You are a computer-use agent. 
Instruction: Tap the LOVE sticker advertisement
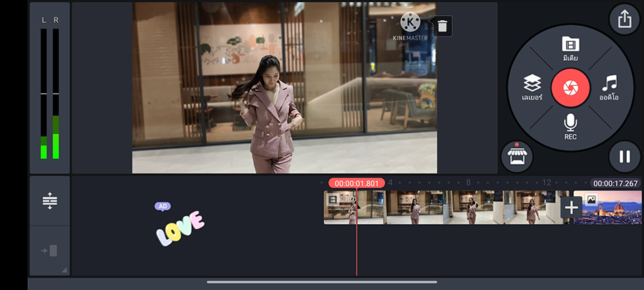pos(180,229)
